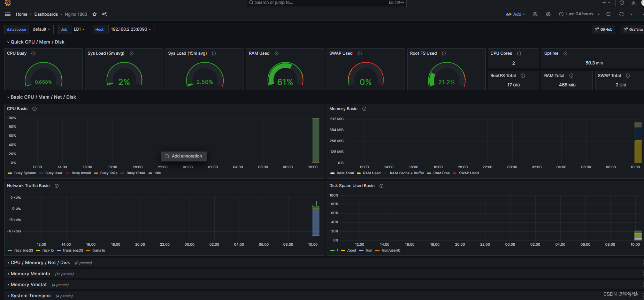Show info for CPU Cores panel

(519, 53)
